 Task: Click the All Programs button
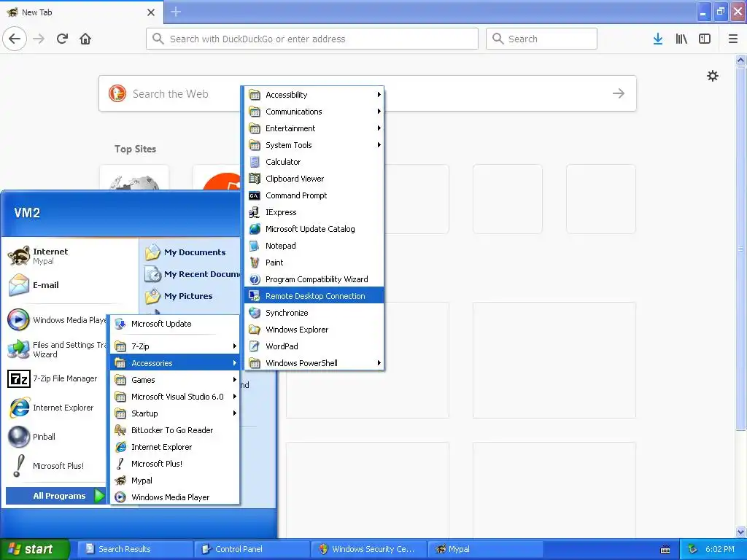point(55,496)
